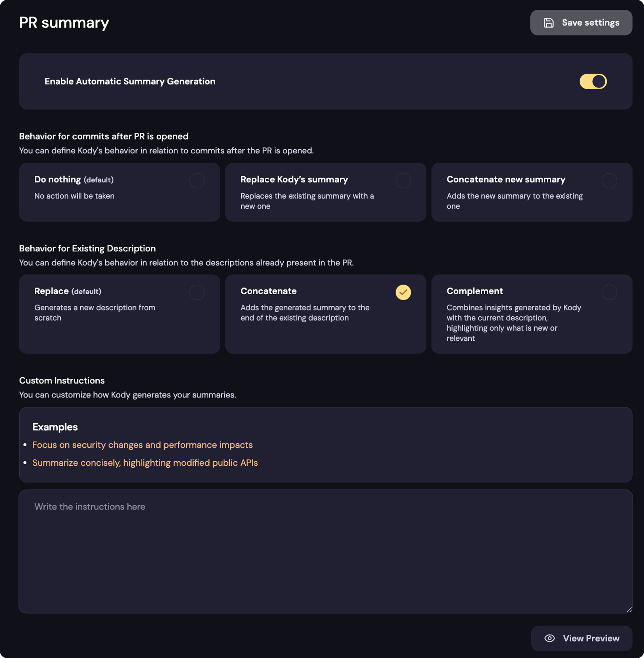This screenshot has width=644, height=658.
Task: Click the Examples heading panel
Action: pyautogui.click(x=55, y=427)
